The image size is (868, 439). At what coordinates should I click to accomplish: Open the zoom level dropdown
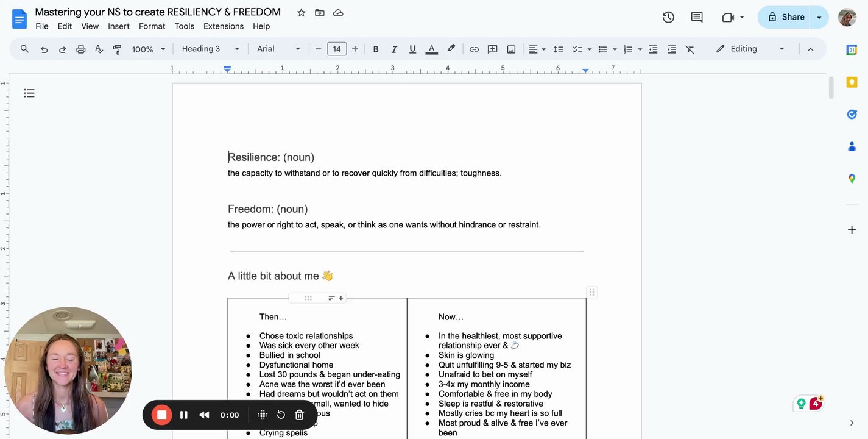pyautogui.click(x=149, y=49)
